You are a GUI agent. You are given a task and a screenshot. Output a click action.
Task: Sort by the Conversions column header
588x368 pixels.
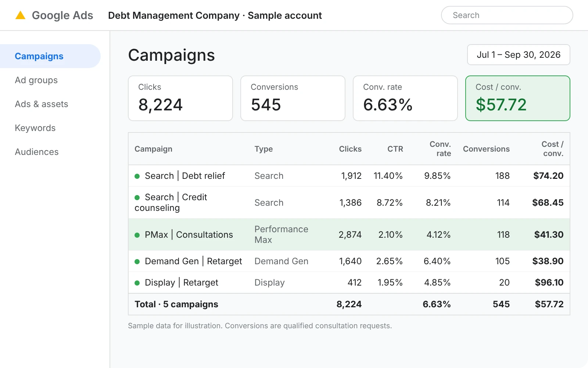tap(486, 149)
